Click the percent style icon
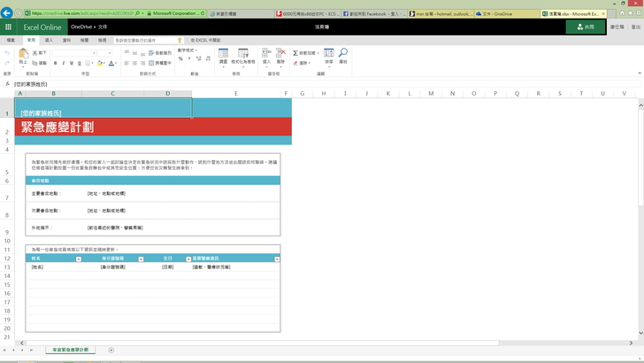 (x=180, y=58)
